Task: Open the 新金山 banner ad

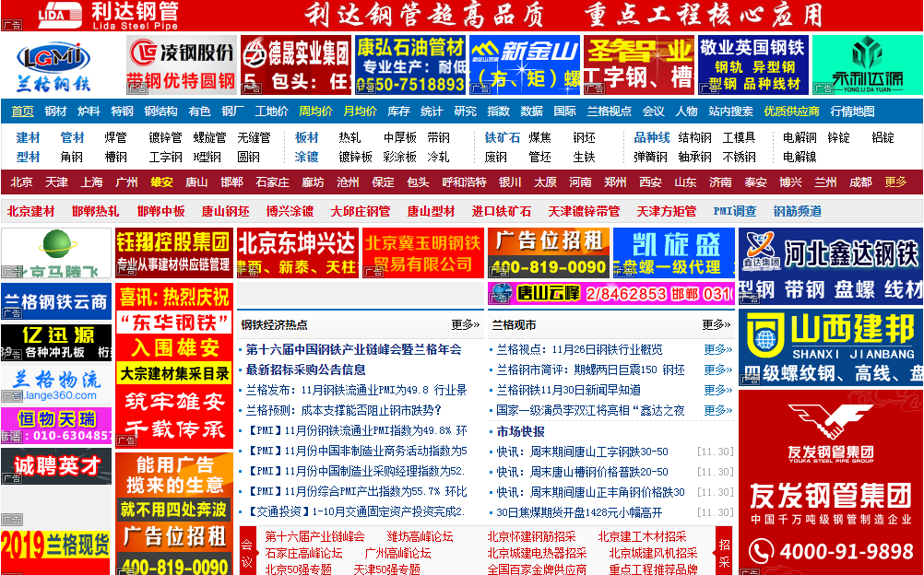Action: [525, 65]
